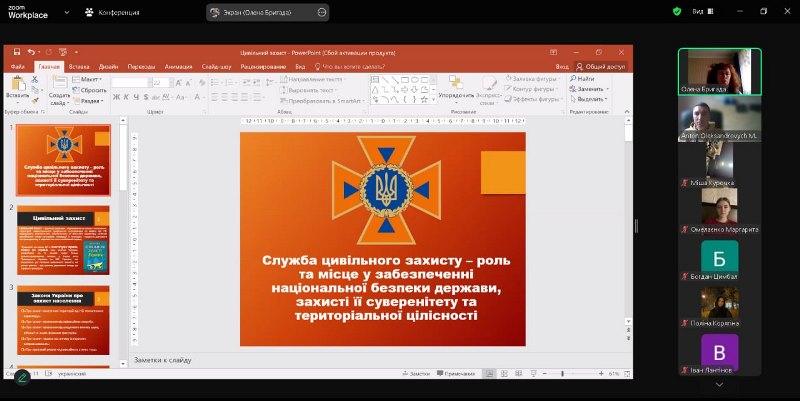
Task: Click Вход to sign in
Action: click(x=562, y=67)
